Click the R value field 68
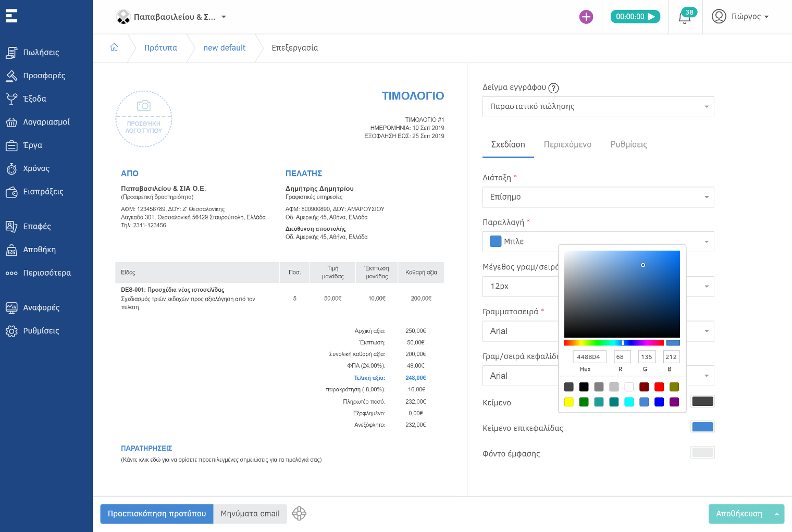Image resolution: width=792 pixels, height=532 pixels. [x=622, y=357]
